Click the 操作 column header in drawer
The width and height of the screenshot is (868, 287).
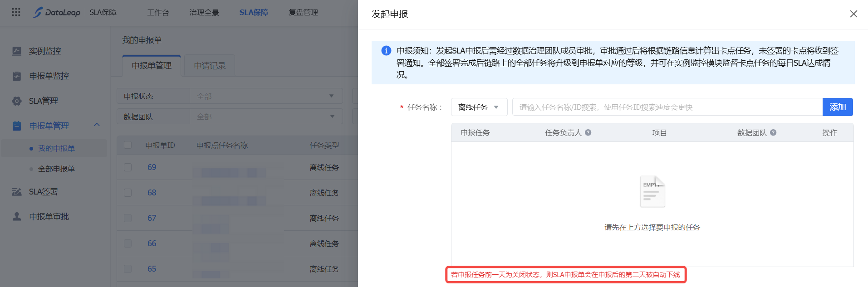pyautogui.click(x=830, y=132)
